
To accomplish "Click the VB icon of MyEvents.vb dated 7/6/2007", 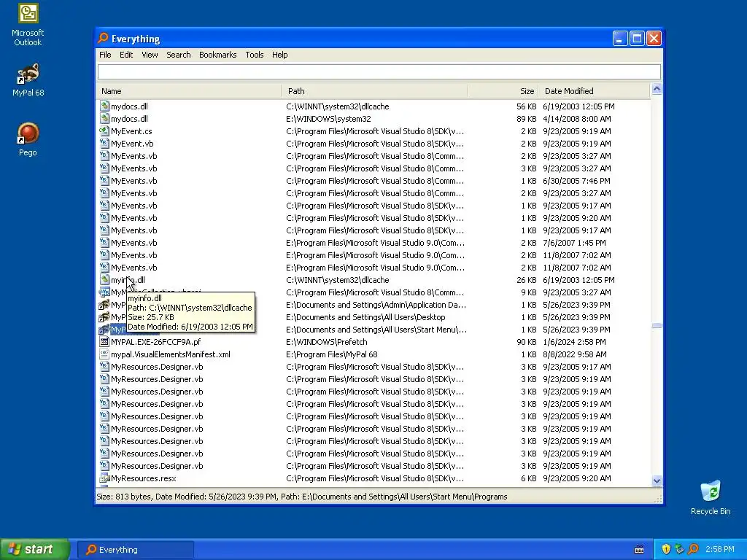I will [x=104, y=243].
